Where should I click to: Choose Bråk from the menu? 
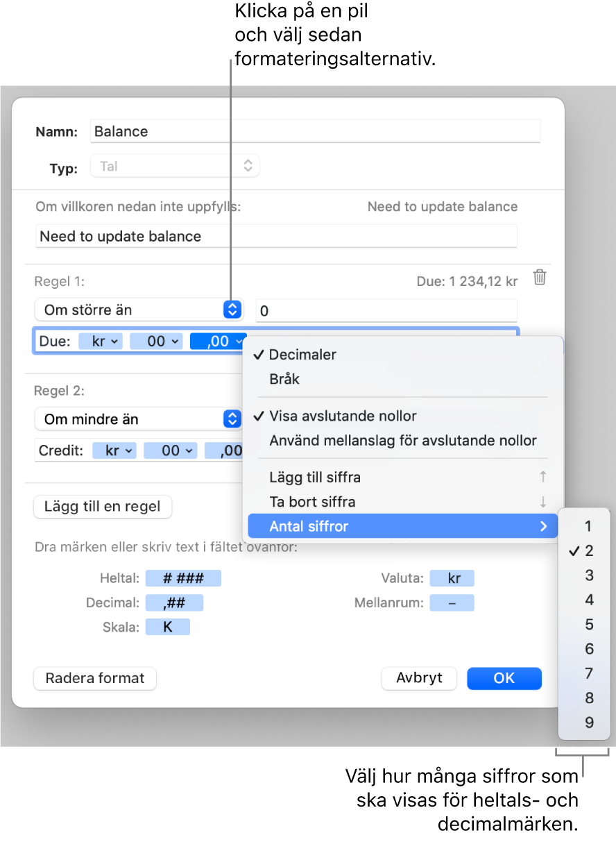click(284, 379)
